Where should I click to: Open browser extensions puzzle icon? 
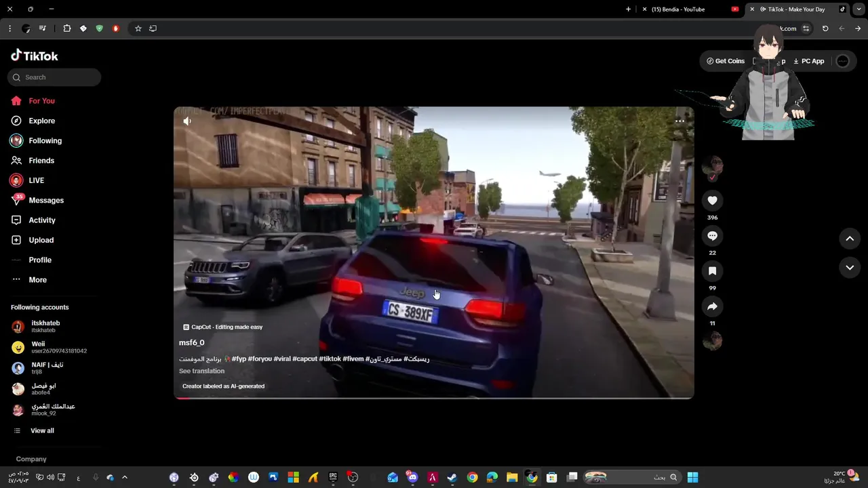click(x=66, y=28)
